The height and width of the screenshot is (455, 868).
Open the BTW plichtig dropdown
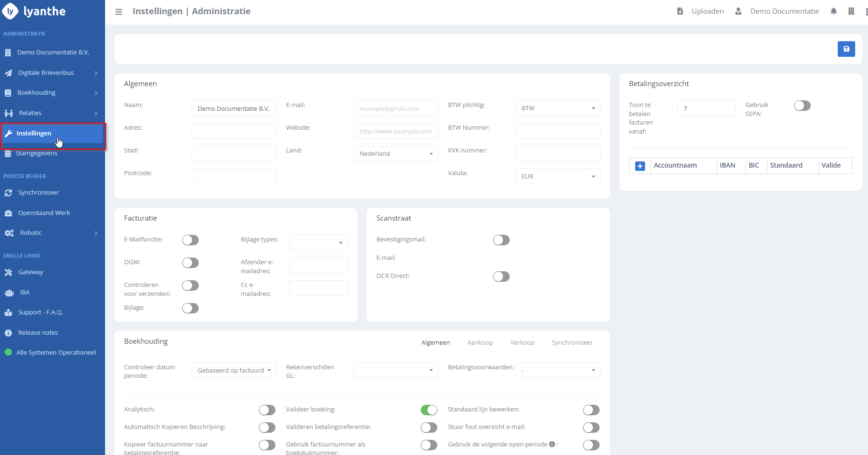[557, 108]
